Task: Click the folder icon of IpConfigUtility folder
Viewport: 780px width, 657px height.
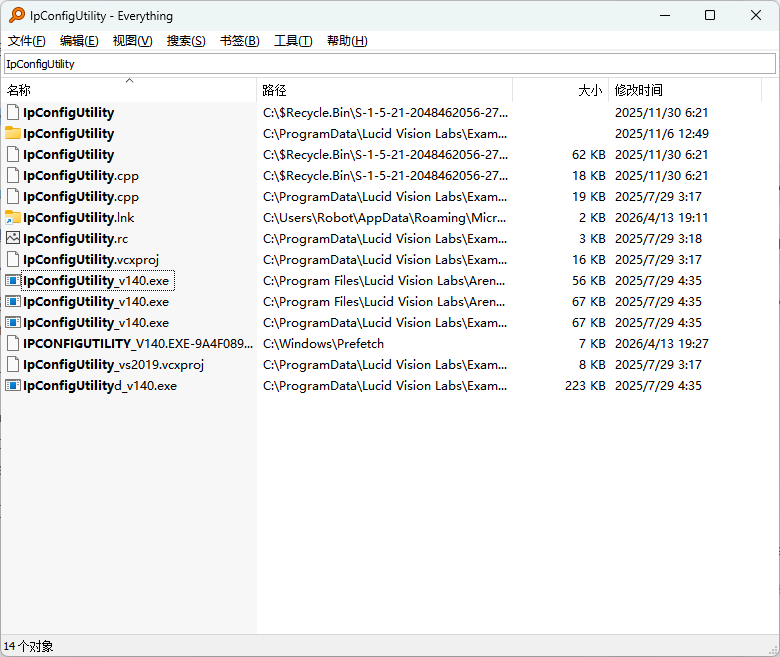Action: coord(13,133)
